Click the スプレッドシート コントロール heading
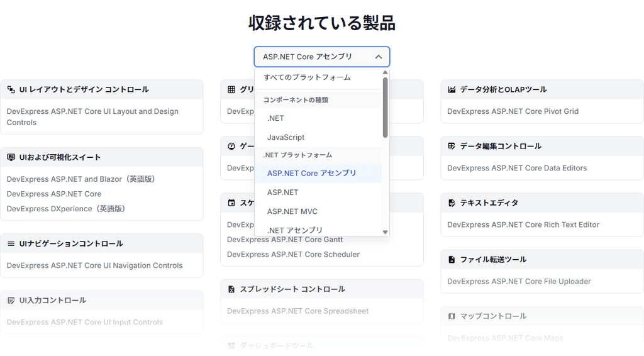Viewport: 644px width, 356px height. pyautogui.click(x=292, y=289)
